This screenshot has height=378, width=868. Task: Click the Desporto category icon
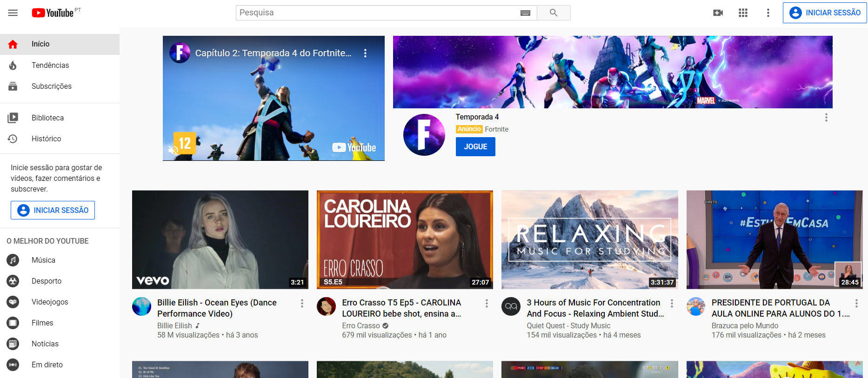[13, 281]
